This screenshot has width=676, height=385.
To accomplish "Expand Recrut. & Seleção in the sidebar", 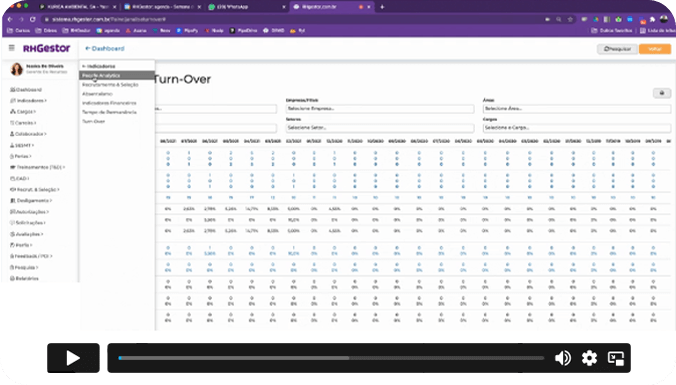I will (34, 190).
